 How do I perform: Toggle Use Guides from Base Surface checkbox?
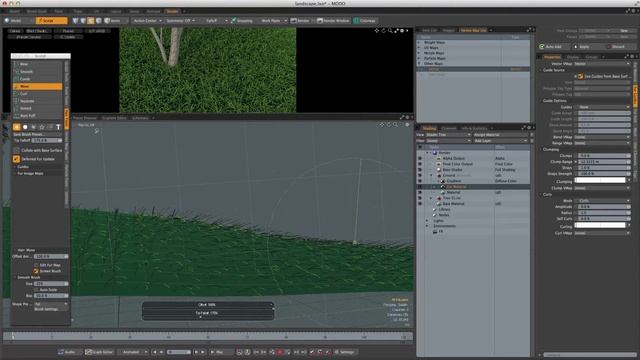(x=580, y=76)
